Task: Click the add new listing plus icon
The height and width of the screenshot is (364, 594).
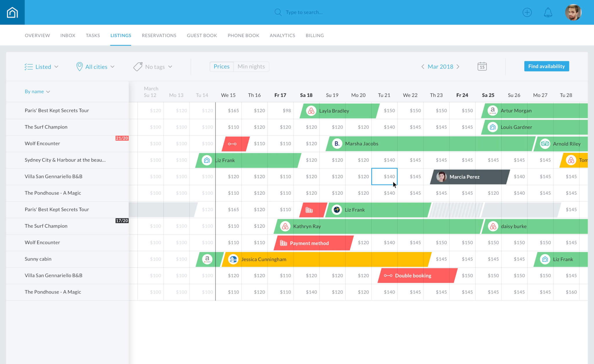Action: (527, 12)
